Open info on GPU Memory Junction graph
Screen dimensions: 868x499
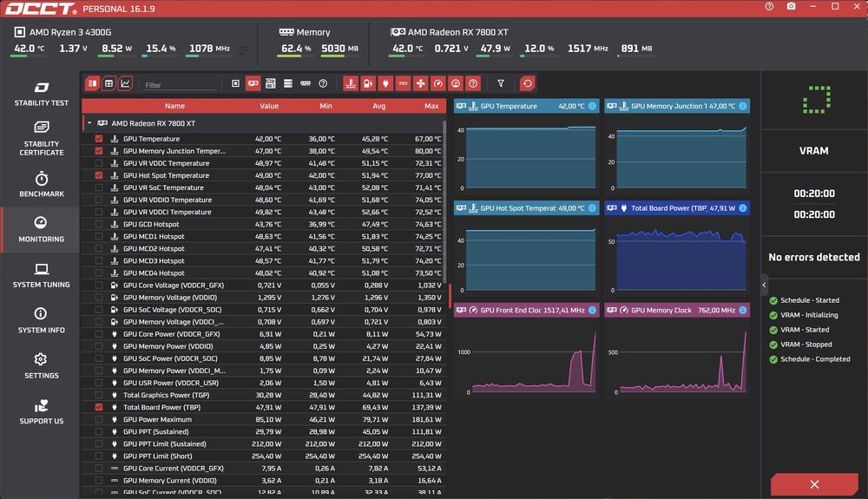click(743, 106)
